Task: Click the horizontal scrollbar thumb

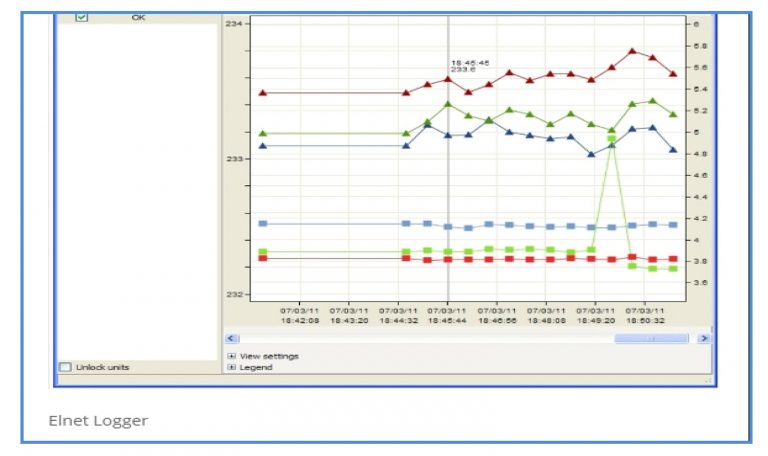Action: point(650,339)
